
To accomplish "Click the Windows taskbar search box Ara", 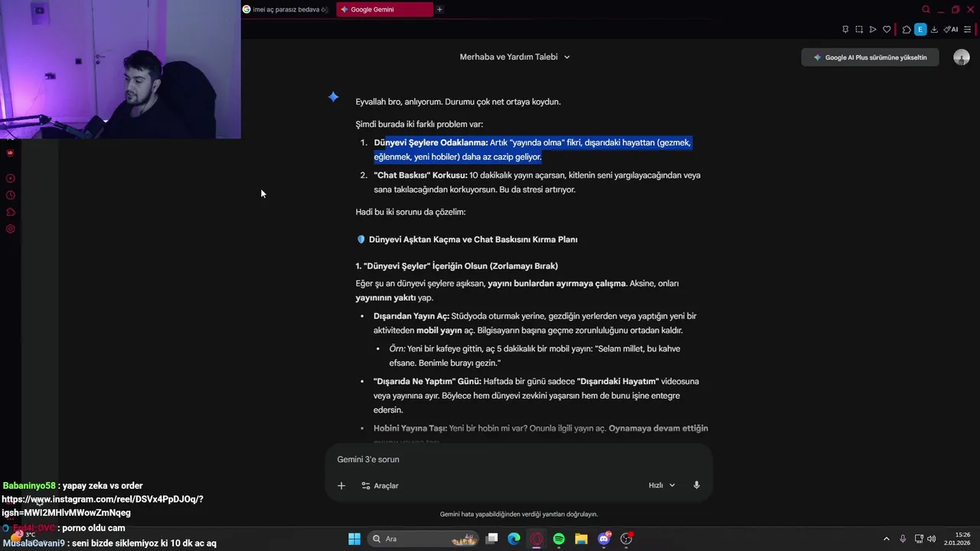I will pyautogui.click(x=423, y=539).
